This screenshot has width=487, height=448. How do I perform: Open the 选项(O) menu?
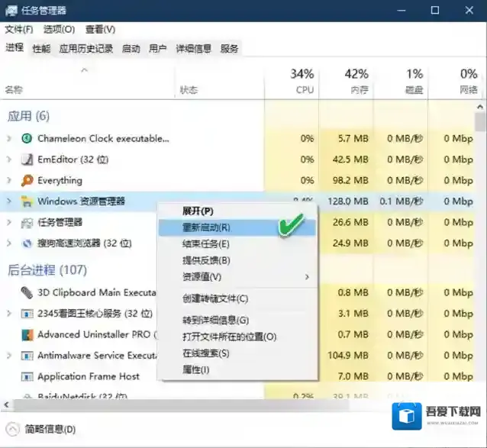tap(59, 30)
